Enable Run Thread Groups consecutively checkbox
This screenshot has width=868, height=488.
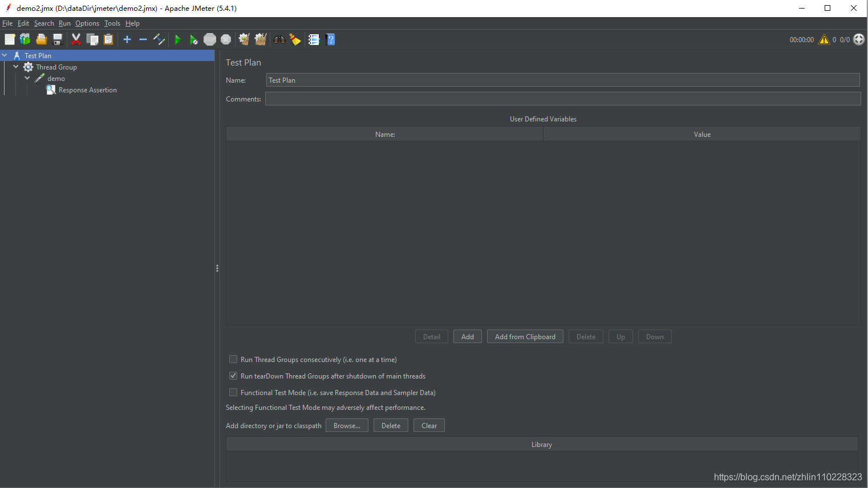pos(233,359)
